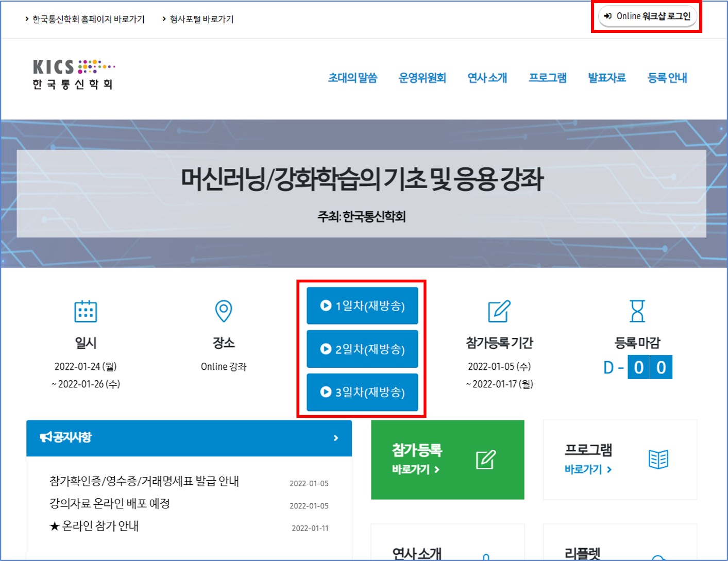Click the edit icon in green 참가등록 card
Image resolution: width=728 pixels, height=561 pixels.
pos(485,460)
